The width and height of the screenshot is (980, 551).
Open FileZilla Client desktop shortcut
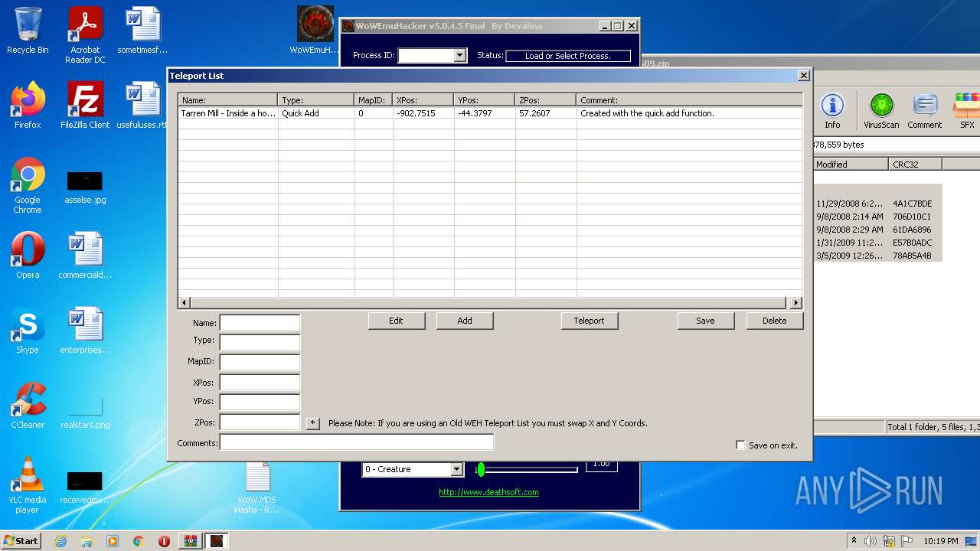click(x=85, y=106)
